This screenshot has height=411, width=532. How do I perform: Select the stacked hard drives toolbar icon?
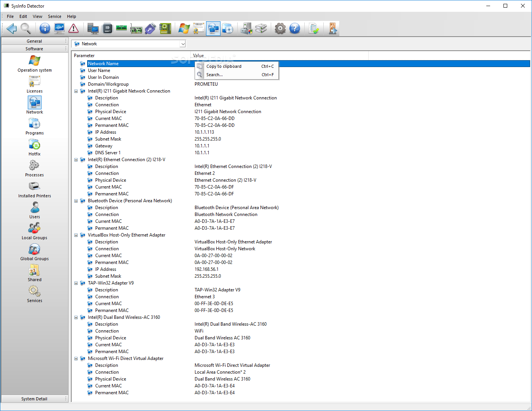click(261, 29)
